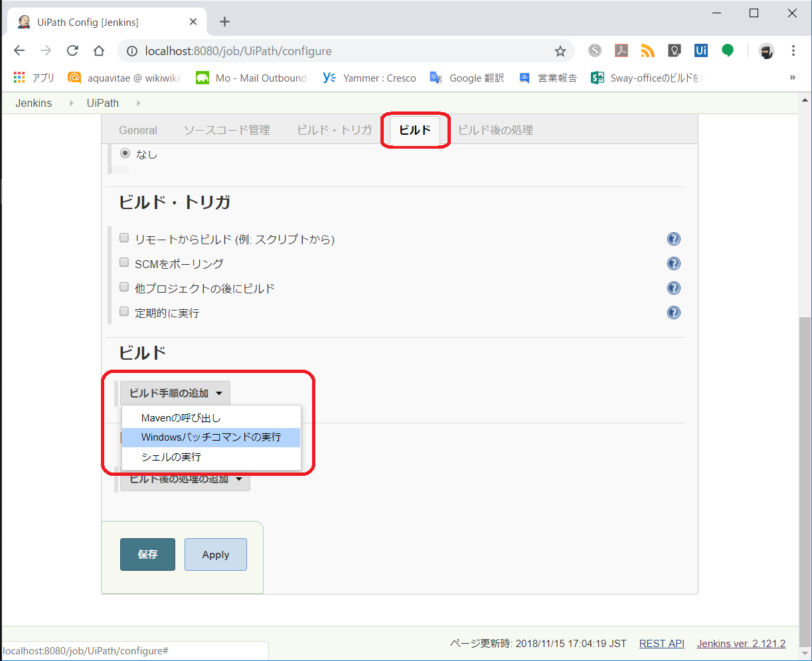Image resolution: width=812 pixels, height=661 pixels.
Task: Open the Chrome three-dot menu
Action: [793, 51]
